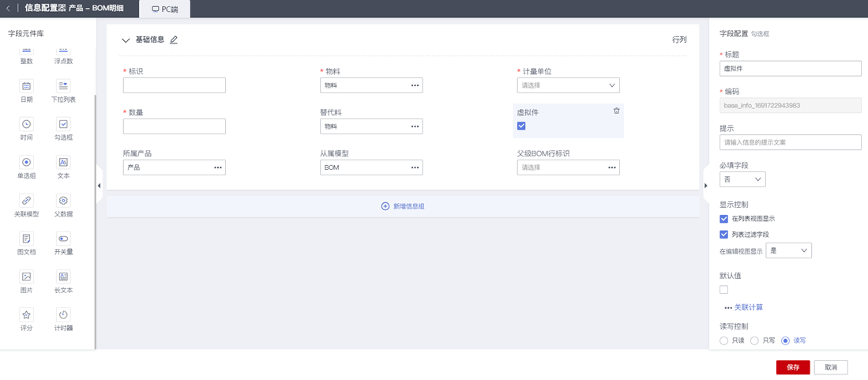Click the 保存 save button

(792, 367)
